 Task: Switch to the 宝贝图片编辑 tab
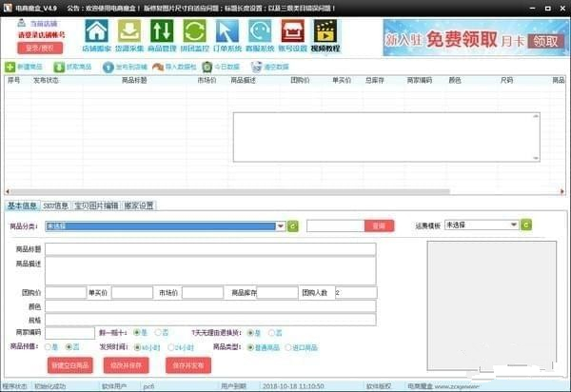click(x=96, y=206)
